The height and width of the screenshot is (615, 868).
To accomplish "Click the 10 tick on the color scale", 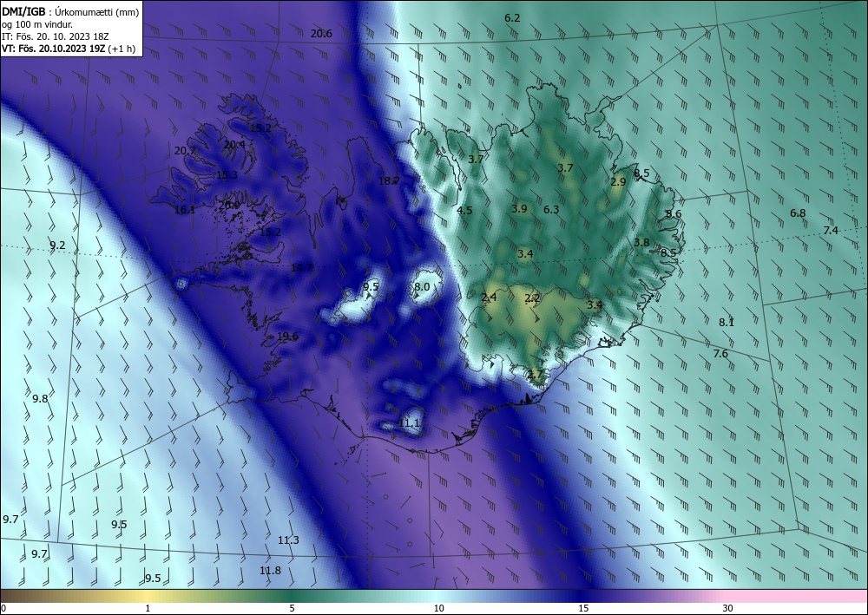I will coord(438,608).
